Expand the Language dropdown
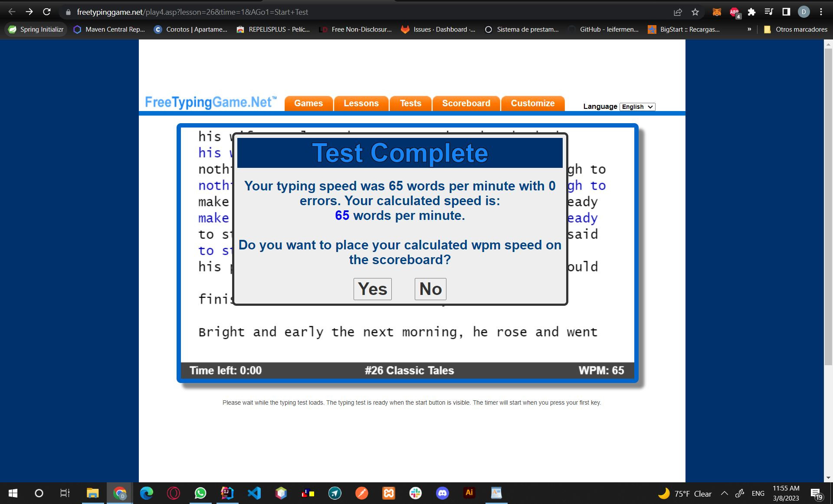Viewport: 833px width, 504px height. (x=637, y=107)
